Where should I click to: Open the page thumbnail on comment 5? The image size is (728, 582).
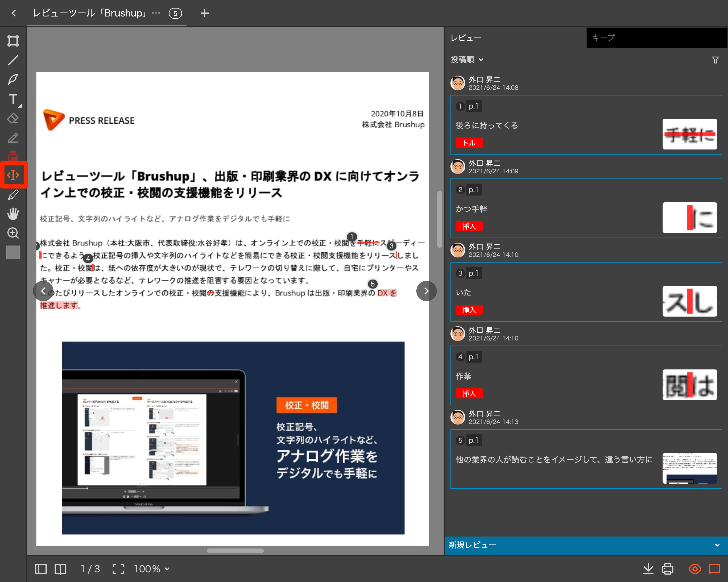pyautogui.click(x=690, y=468)
